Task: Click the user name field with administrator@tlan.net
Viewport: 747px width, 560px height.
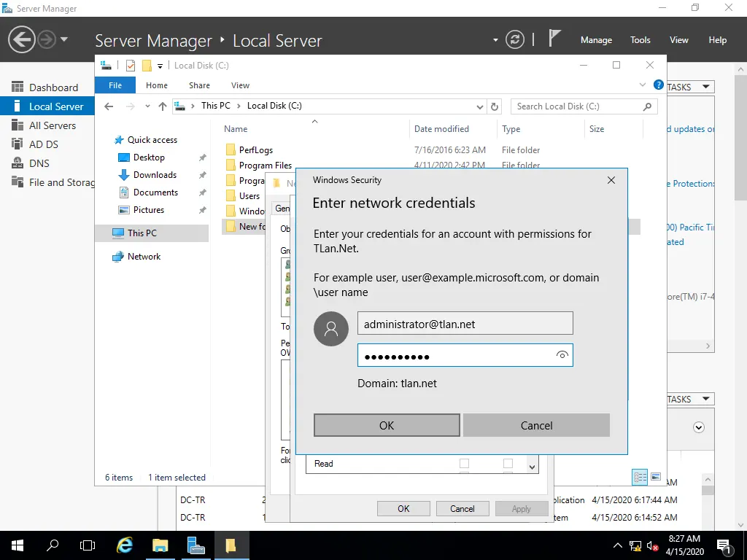Action: click(465, 324)
